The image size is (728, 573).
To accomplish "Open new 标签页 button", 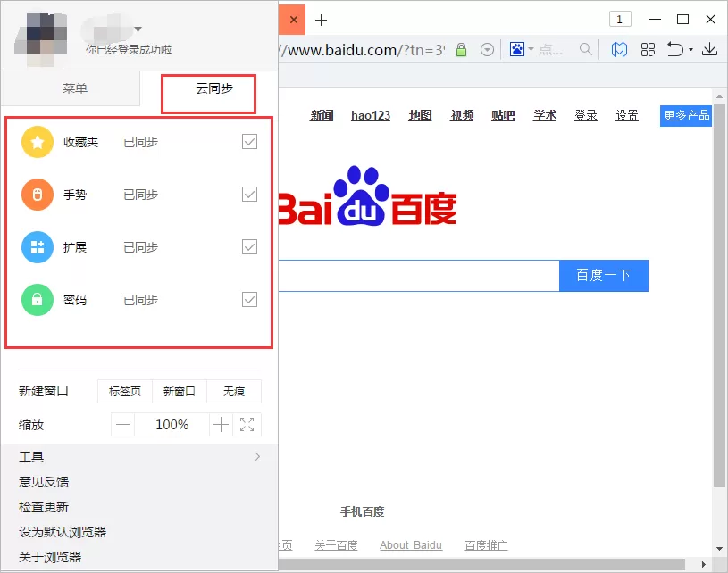I will tap(125, 392).
